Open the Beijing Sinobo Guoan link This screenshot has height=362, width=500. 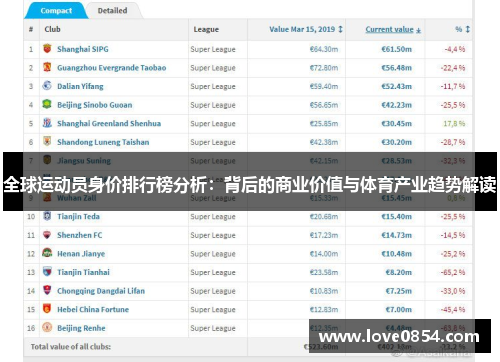click(x=95, y=105)
